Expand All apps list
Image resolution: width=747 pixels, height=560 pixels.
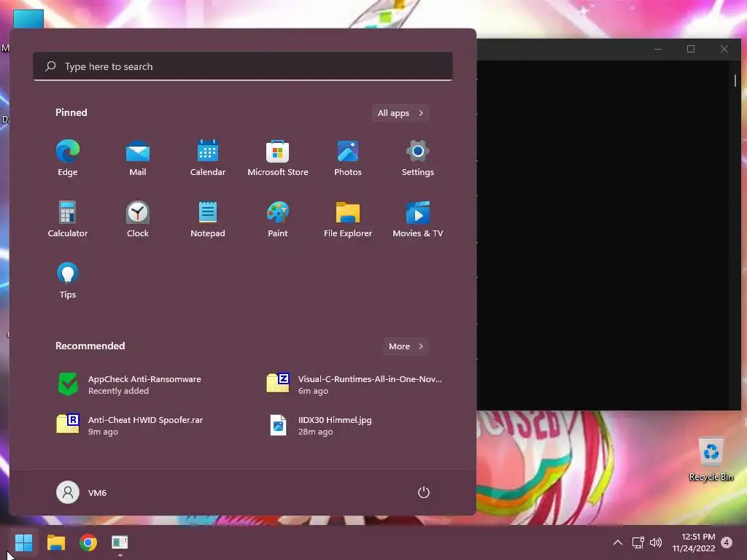click(x=400, y=113)
